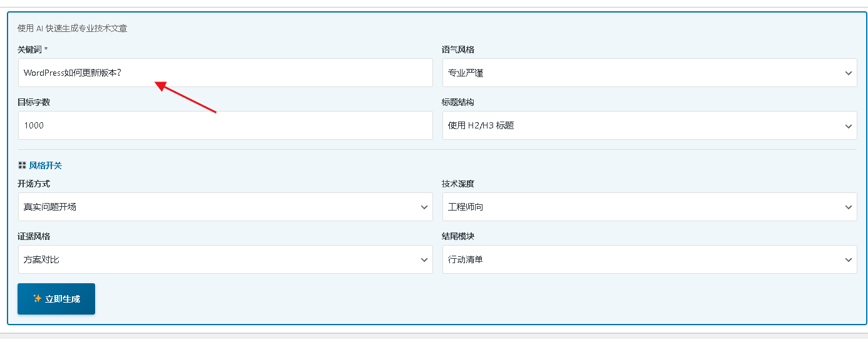Click the 证据风格 label text

pyautogui.click(x=33, y=236)
